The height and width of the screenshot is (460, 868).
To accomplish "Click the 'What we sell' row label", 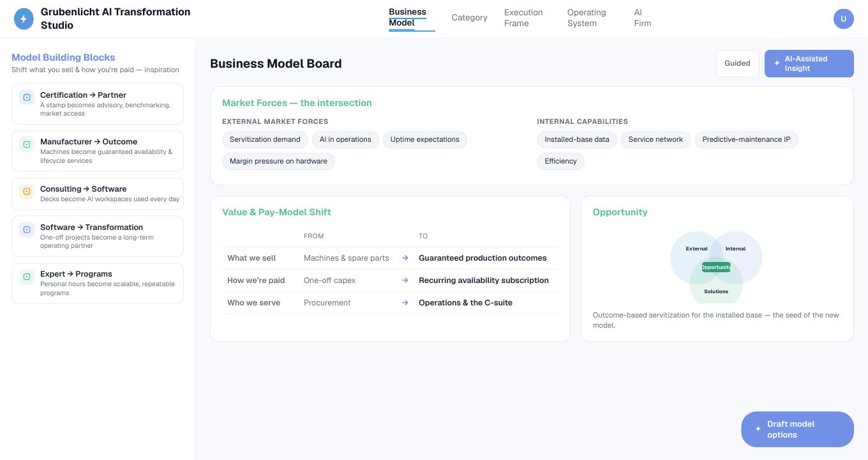I will coord(251,258).
